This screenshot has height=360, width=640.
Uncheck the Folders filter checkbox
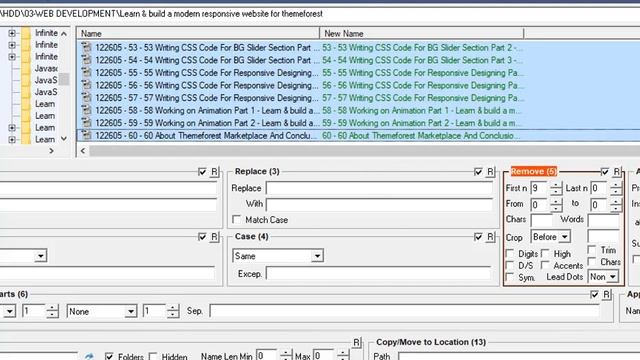coord(109,356)
